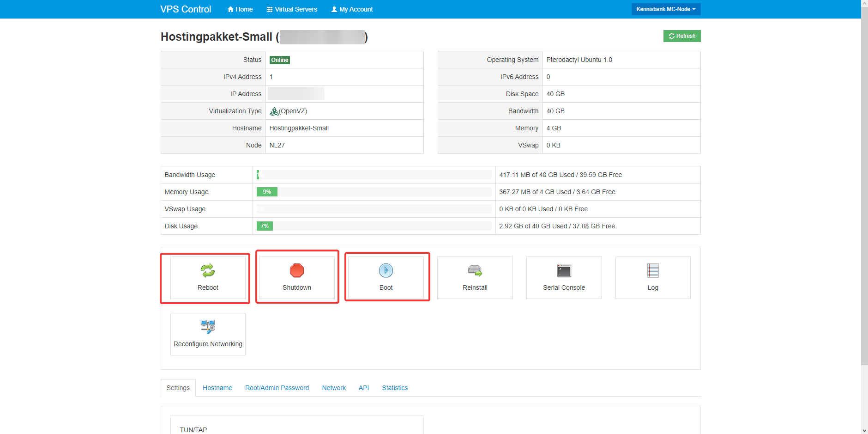The image size is (868, 434).
Task: Click the IPv4 Address value 1
Action: click(x=271, y=77)
